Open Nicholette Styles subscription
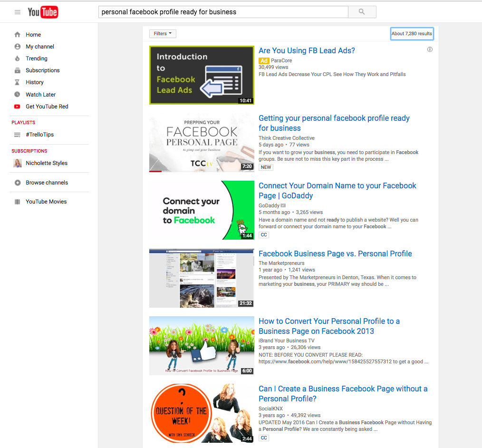 tap(47, 163)
